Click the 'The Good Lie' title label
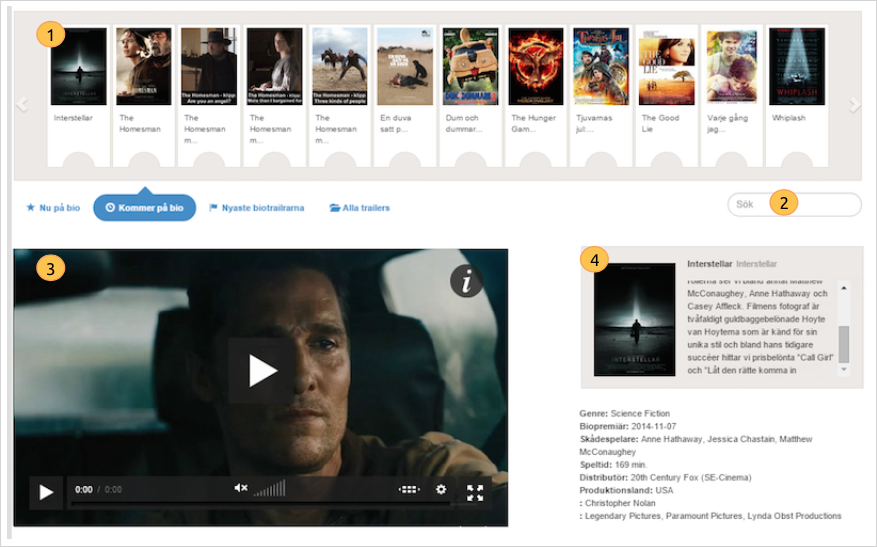 [x=660, y=124]
